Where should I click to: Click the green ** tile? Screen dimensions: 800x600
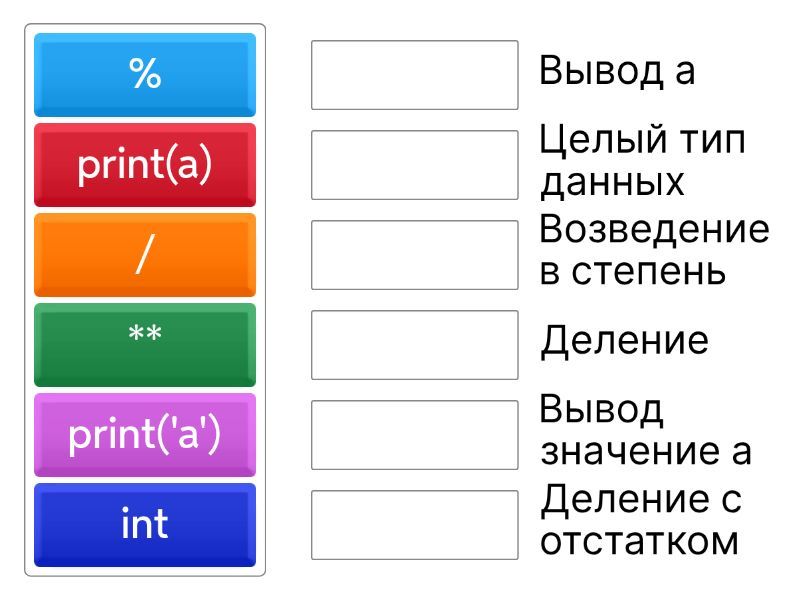pos(145,345)
